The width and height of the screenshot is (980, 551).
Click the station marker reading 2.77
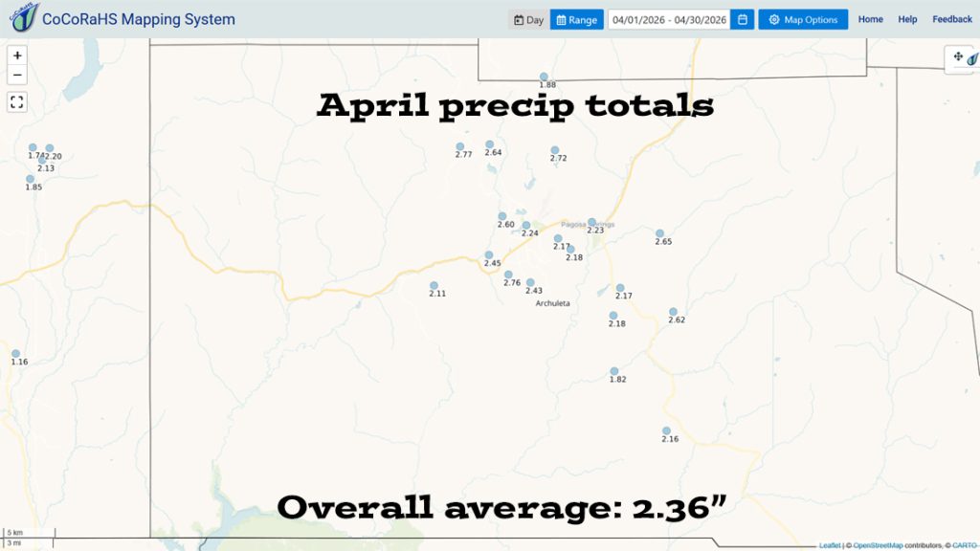coord(460,146)
